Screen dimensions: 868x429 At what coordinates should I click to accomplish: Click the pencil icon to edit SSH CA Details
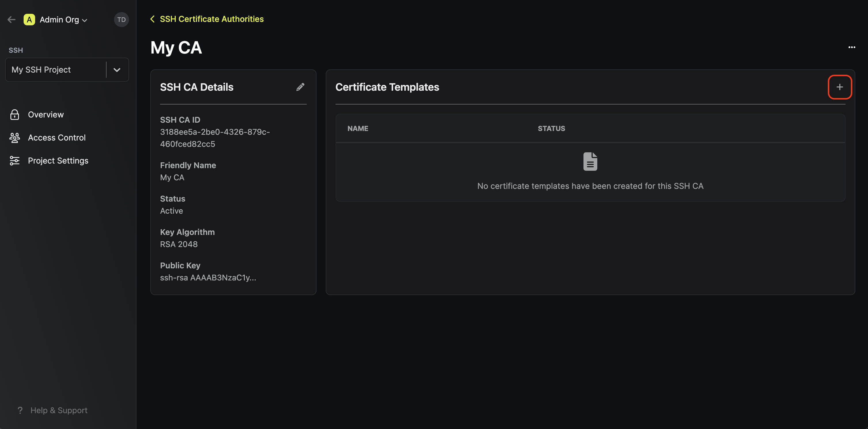[300, 87]
